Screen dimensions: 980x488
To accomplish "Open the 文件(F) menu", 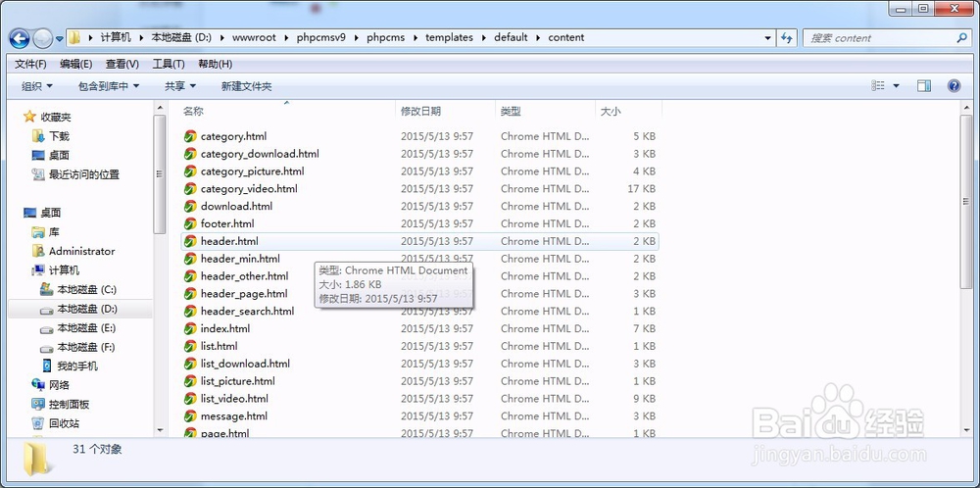I will [30, 64].
